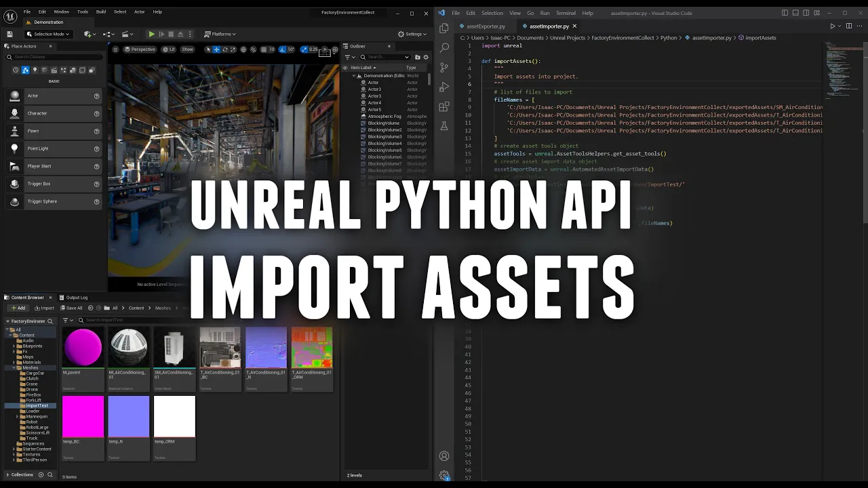Switch to the assetExporter.py tab

tap(486, 26)
